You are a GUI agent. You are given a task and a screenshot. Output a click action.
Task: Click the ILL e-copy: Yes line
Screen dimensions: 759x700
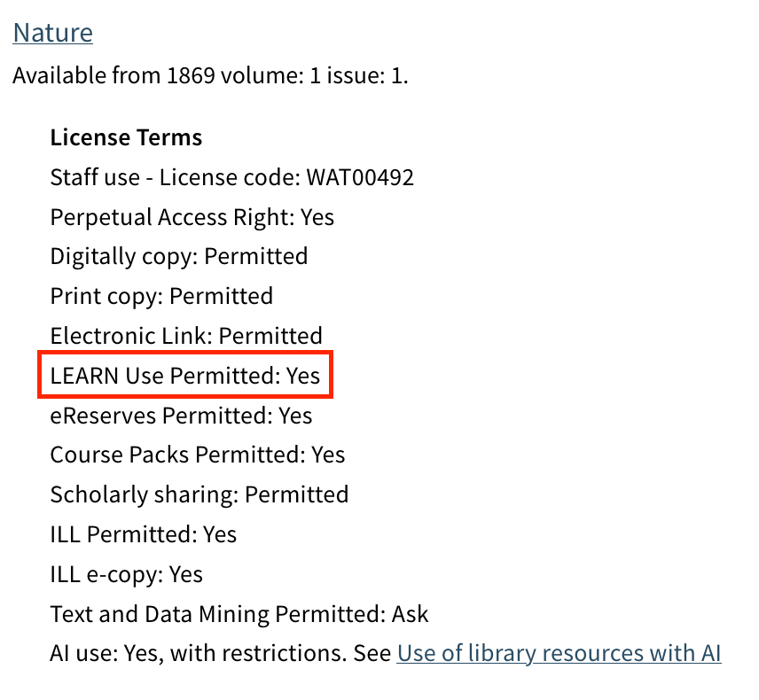[126, 574]
